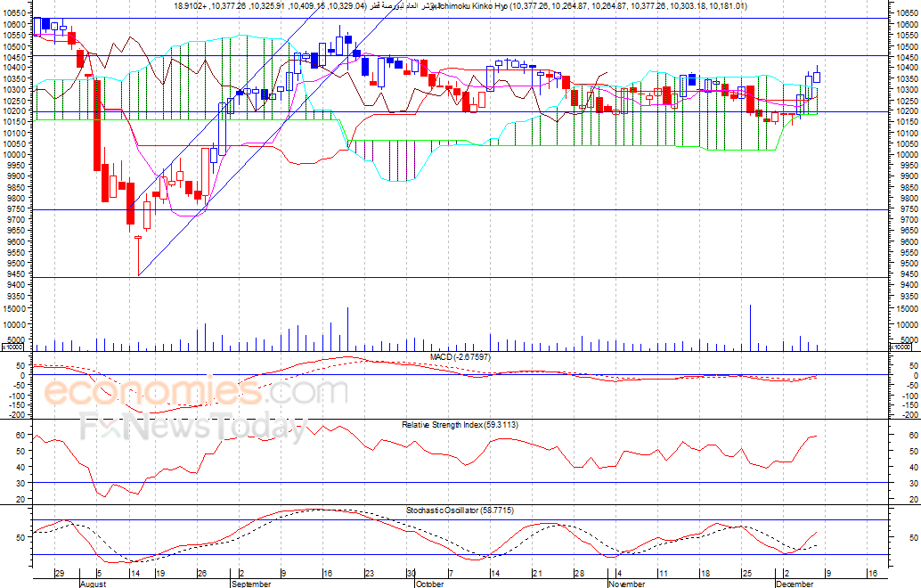Select the RSI 30 level on right axis
Screen dimensions: 921x588
coord(913,483)
